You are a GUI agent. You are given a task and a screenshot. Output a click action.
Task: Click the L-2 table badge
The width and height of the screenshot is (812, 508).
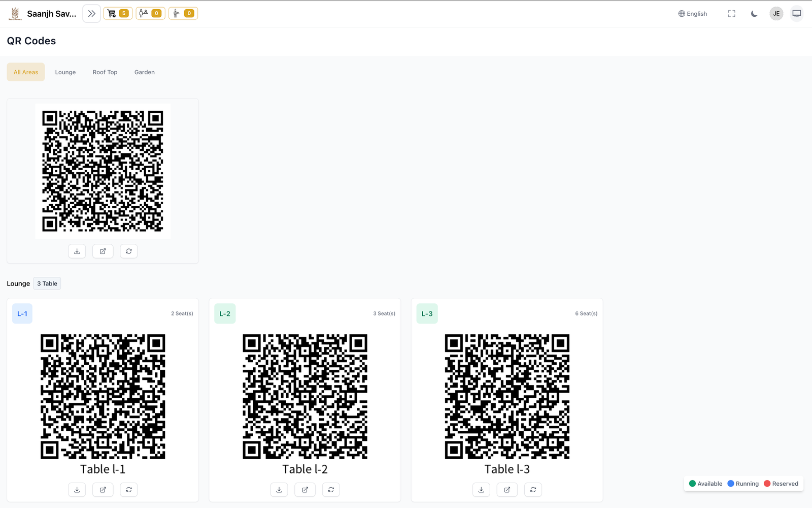225,314
